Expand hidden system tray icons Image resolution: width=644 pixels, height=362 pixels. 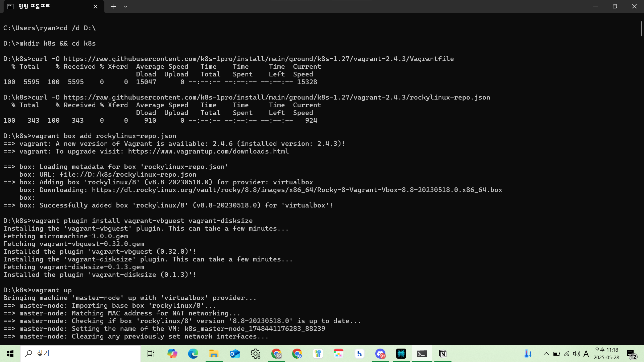546,354
